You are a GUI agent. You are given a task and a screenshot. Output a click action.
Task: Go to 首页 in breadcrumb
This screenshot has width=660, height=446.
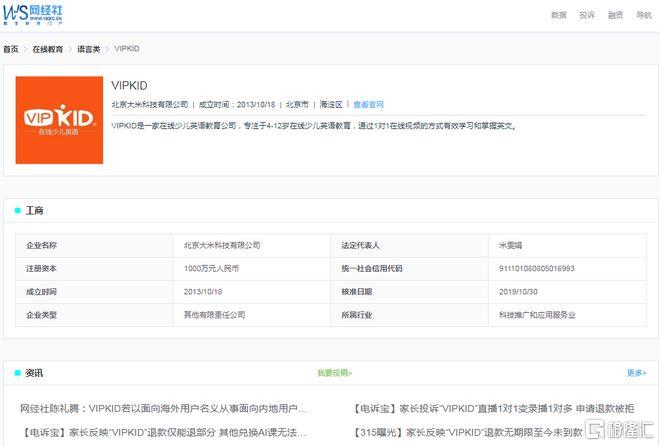click(x=11, y=49)
